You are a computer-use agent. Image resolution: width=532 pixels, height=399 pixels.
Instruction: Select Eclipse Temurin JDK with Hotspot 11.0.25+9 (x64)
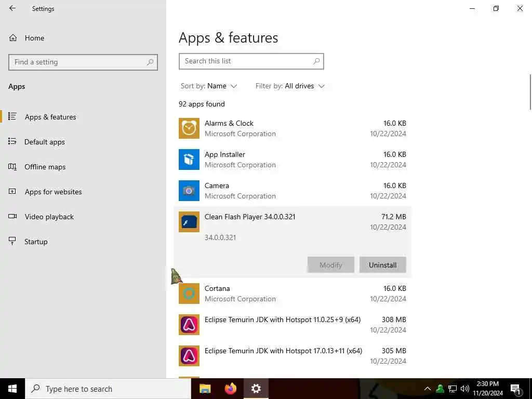(292, 325)
